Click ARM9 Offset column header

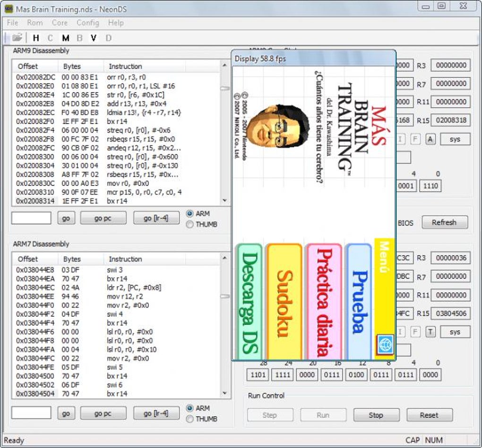point(35,66)
